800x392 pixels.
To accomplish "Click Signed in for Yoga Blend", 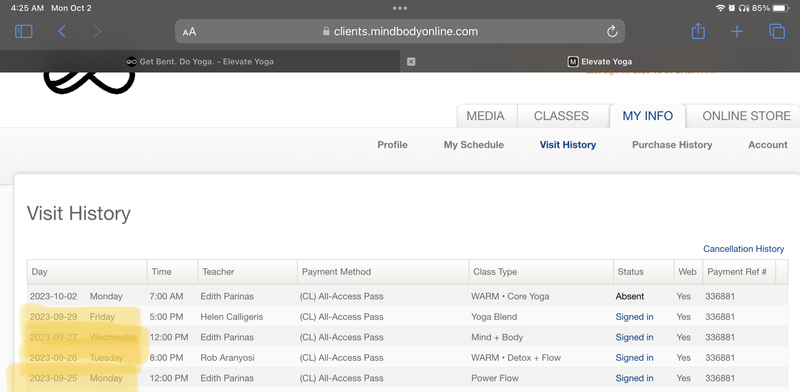I will click(634, 317).
